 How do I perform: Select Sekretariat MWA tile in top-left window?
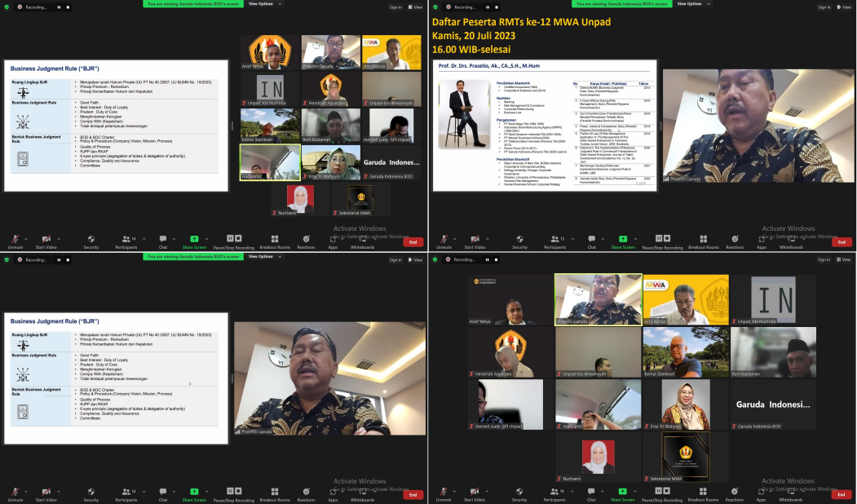[360, 200]
